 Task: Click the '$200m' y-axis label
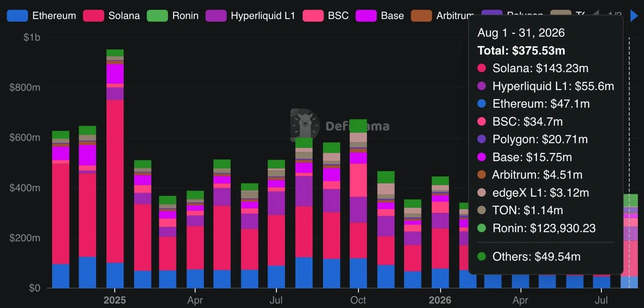[25, 238]
